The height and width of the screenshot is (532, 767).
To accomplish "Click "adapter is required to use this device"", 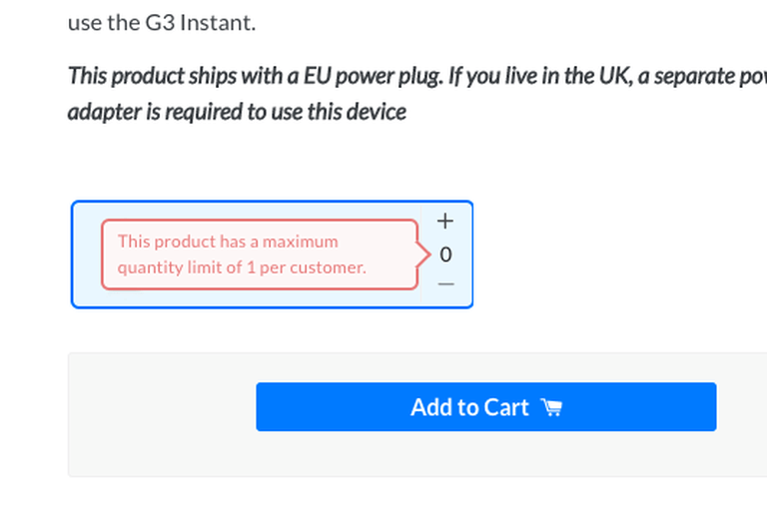I will click(x=237, y=111).
